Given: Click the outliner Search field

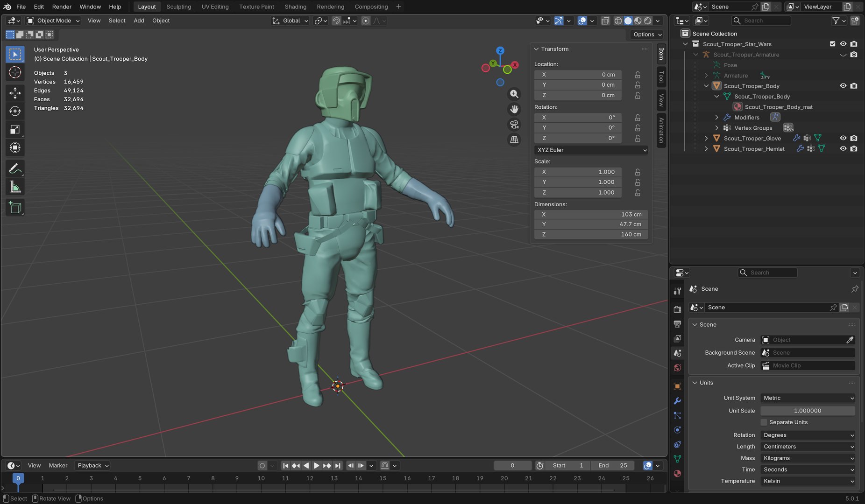Looking at the screenshot, I should click(761, 21).
